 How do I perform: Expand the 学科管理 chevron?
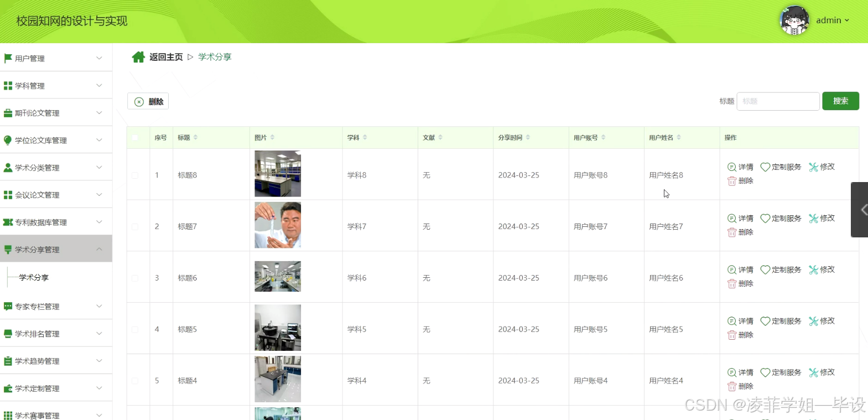pyautogui.click(x=99, y=85)
